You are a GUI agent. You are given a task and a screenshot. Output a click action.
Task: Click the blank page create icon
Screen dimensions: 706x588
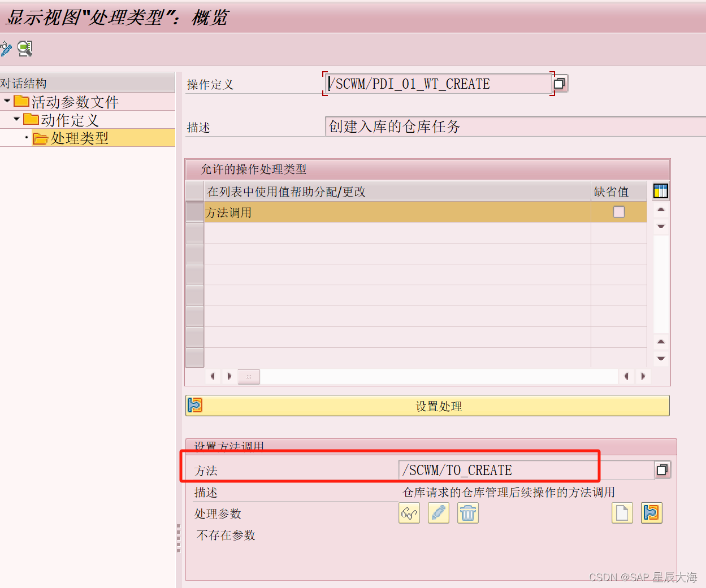[622, 513]
